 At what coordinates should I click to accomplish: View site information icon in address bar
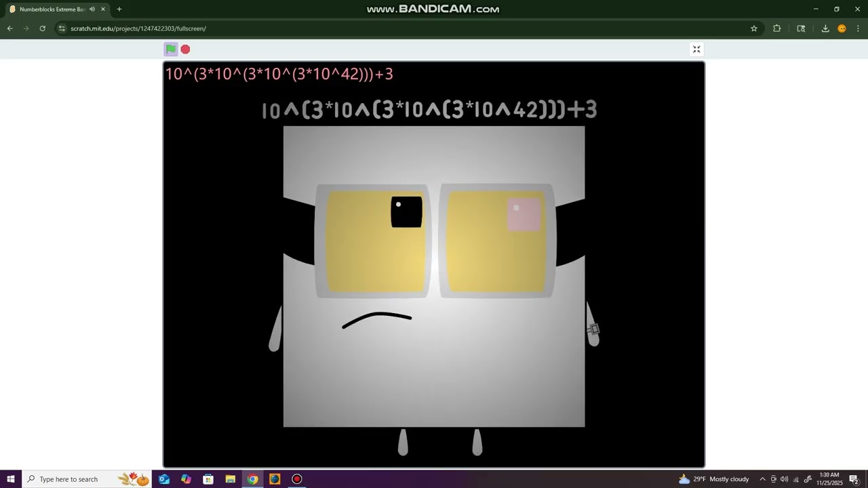[x=62, y=28]
